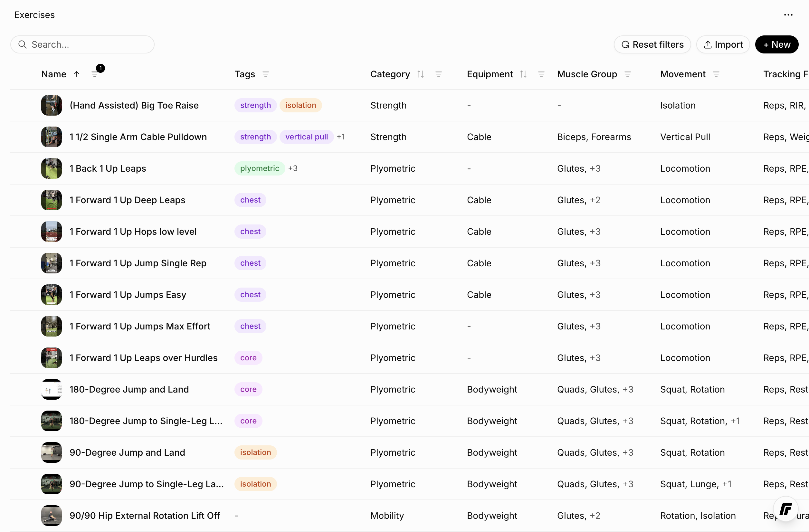Click the vertical pull tag
The width and height of the screenshot is (809, 532).
pos(306,137)
